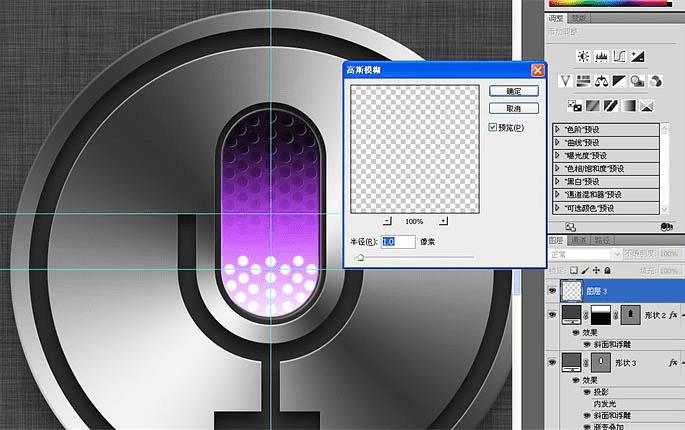The height and width of the screenshot is (430, 685).
Task: Add a Photo Filter adjustment
Action: [637, 81]
